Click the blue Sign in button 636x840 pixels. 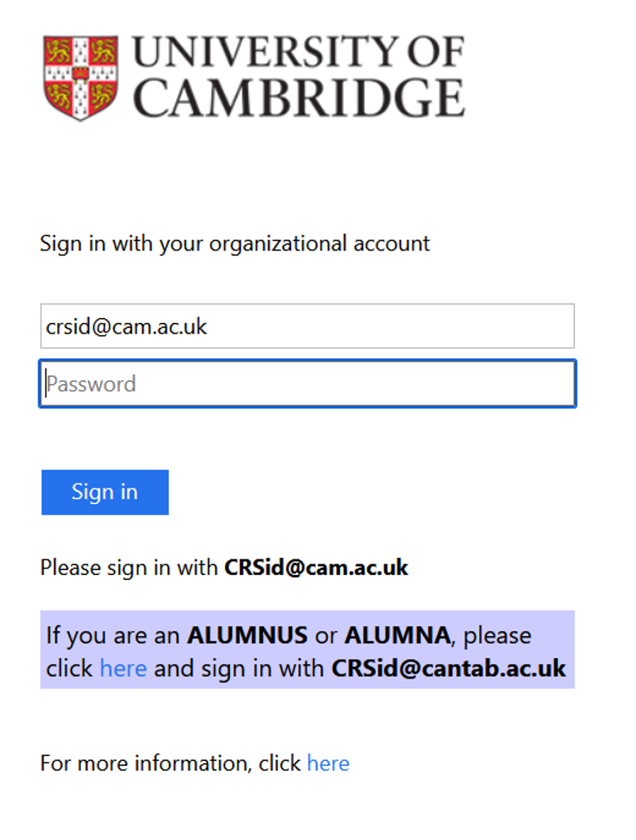(x=105, y=493)
